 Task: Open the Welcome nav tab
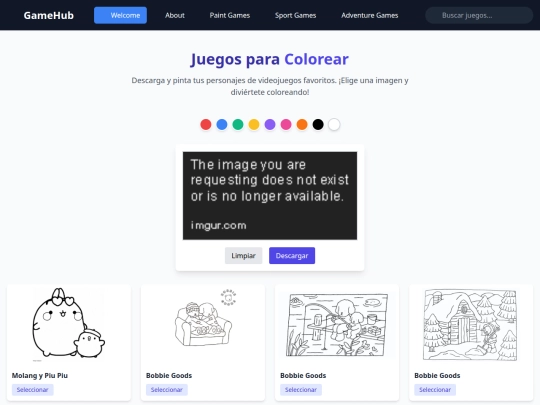120,15
